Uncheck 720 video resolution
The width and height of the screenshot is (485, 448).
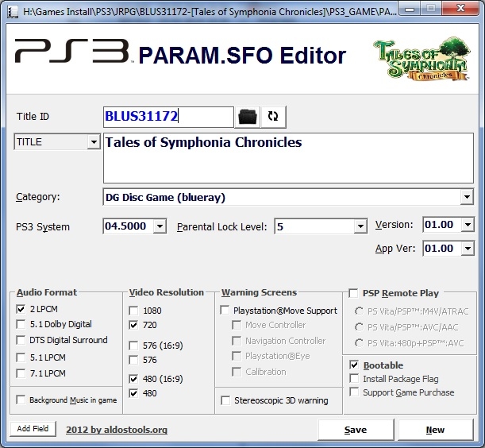133,325
